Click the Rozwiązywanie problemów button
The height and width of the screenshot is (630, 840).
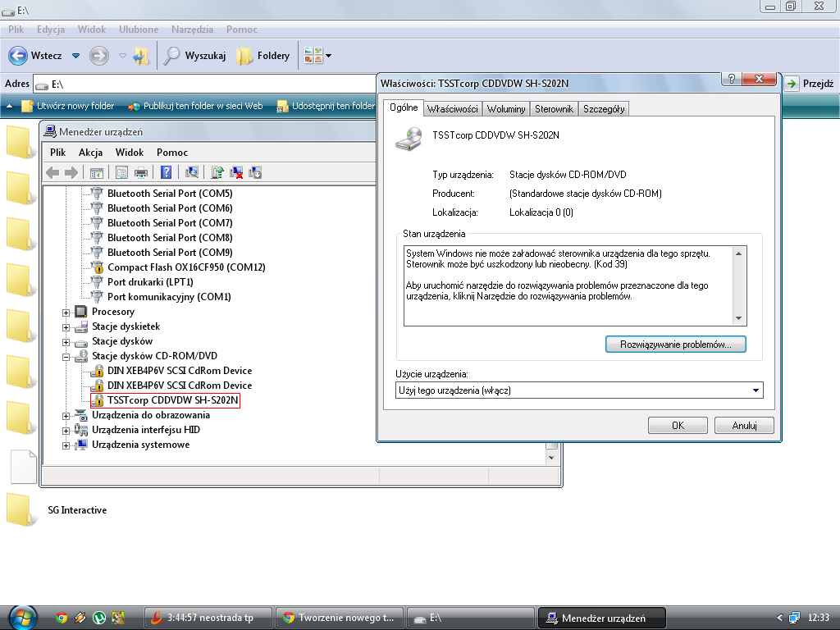(676, 345)
